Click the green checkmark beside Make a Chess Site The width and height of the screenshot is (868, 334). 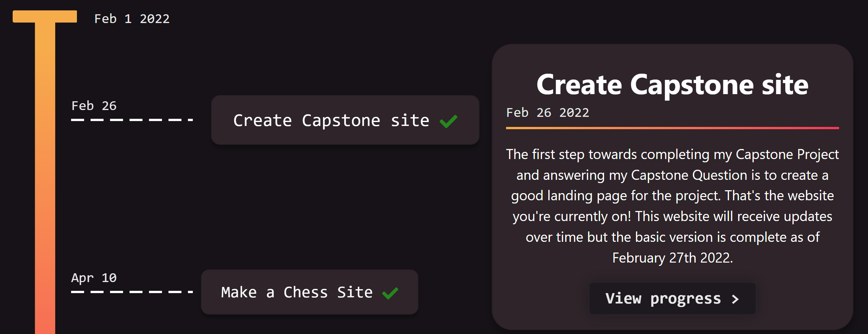390,293
